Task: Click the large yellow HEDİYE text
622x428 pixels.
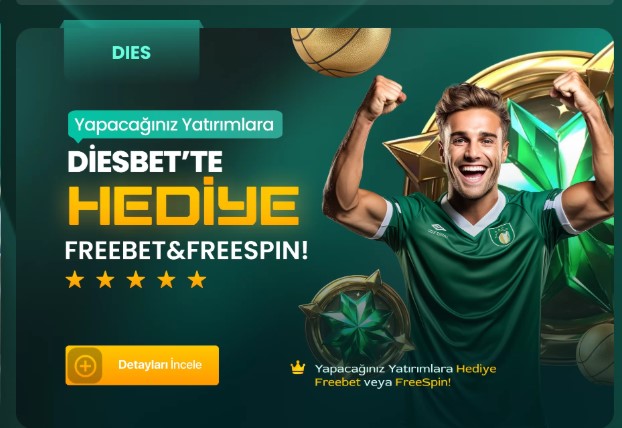Action: coord(184,204)
